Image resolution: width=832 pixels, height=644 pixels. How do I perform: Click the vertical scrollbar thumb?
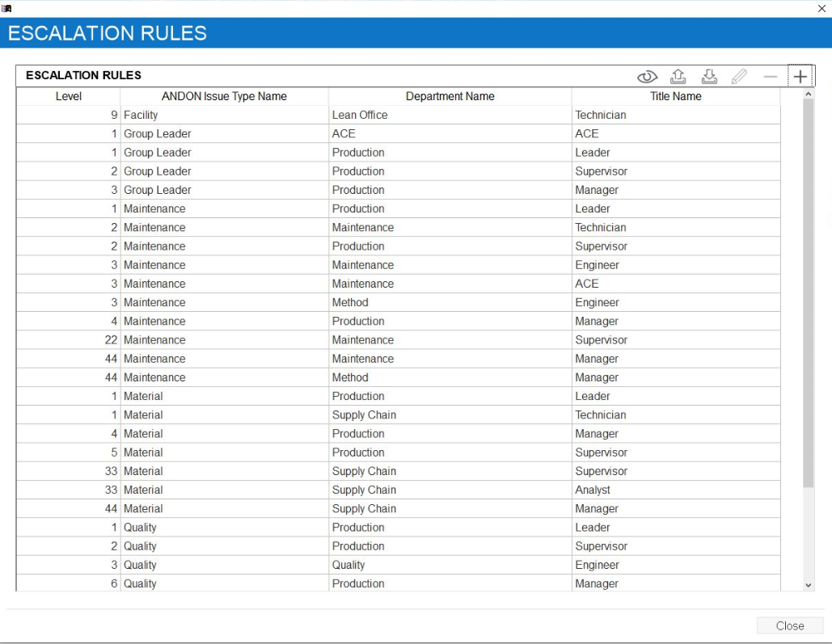[x=809, y=291]
